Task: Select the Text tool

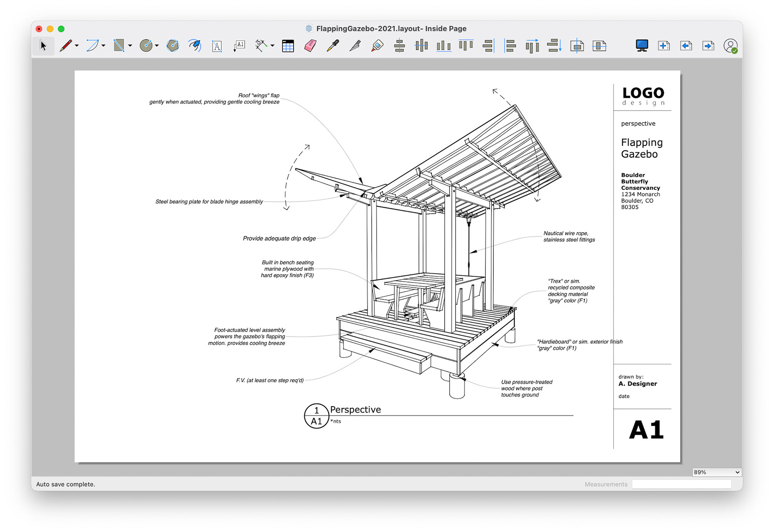Action: (217, 46)
